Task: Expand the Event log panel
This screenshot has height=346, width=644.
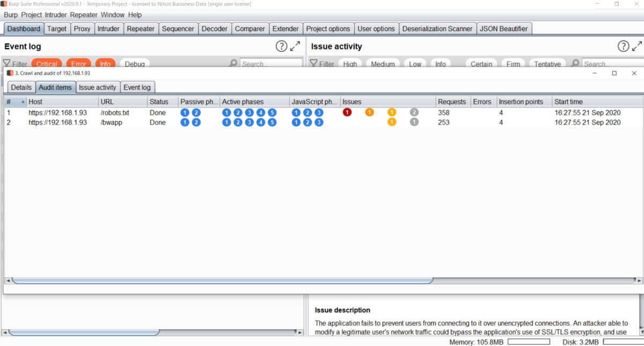Action: (x=295, y=46)
